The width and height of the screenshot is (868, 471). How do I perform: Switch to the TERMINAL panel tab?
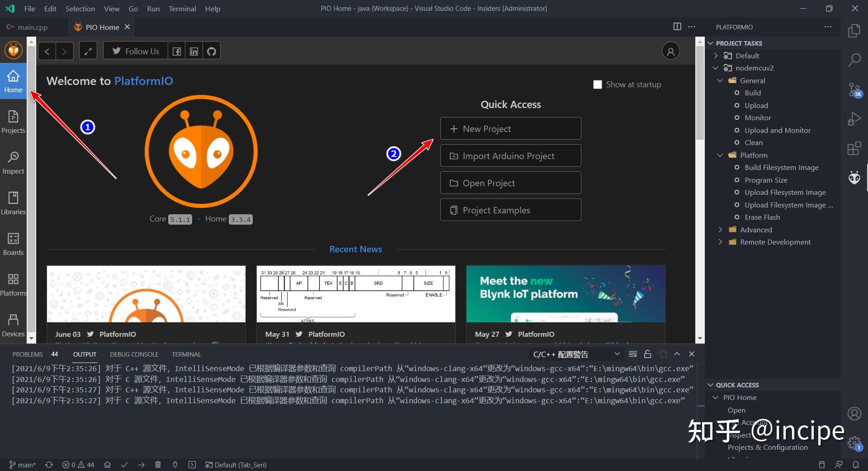click(x=186, y=354)
